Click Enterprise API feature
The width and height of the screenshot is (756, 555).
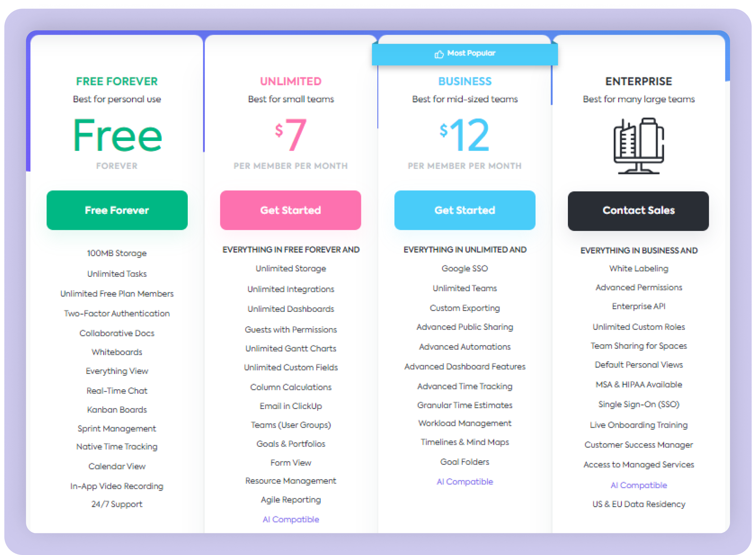[x=639, y=306]
